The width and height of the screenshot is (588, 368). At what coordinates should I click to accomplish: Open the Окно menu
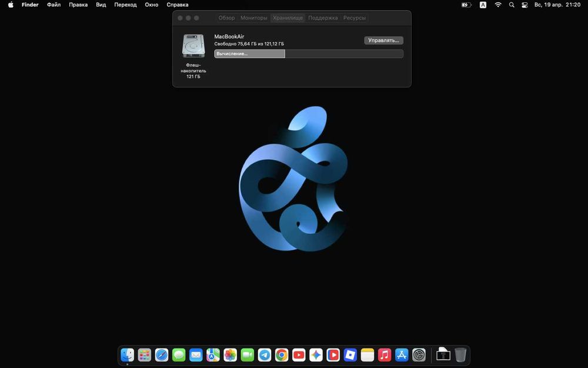tap(152, 5)
